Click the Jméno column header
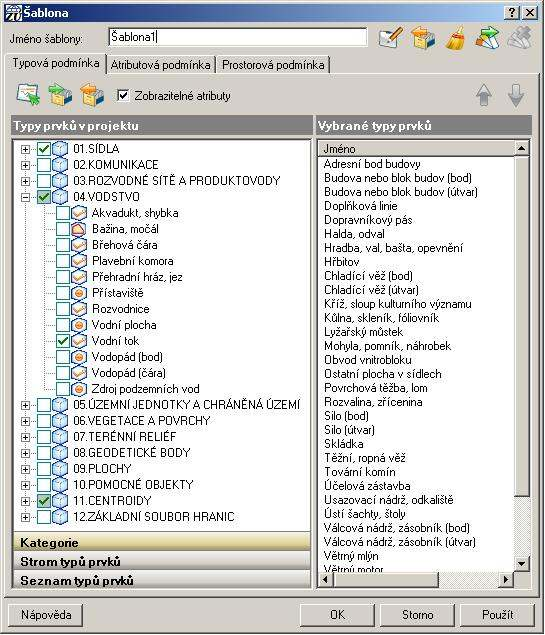 click(x=416, y=149)
